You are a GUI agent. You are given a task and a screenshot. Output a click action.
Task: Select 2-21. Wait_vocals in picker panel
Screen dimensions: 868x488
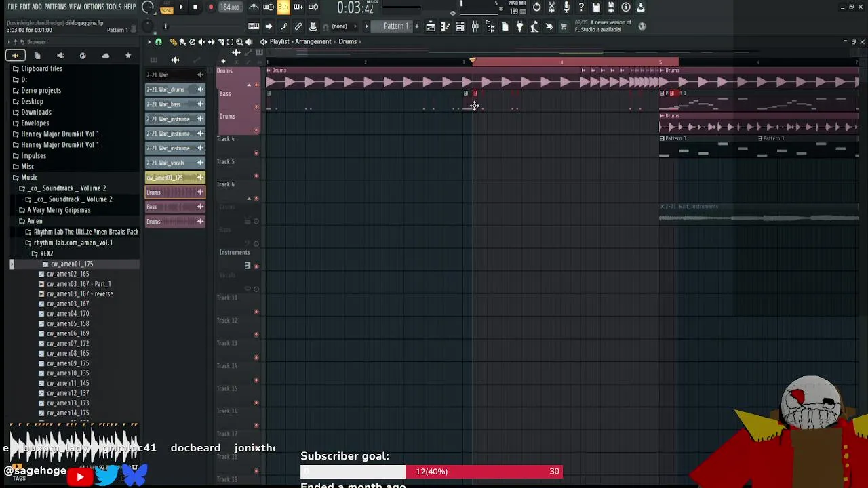[x=175, y=163]
